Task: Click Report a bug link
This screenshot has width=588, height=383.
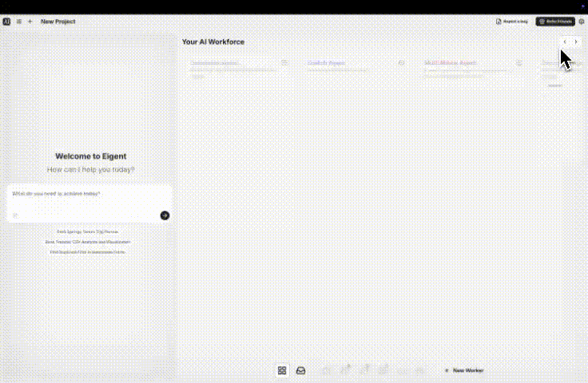Action: coord(511,22)
